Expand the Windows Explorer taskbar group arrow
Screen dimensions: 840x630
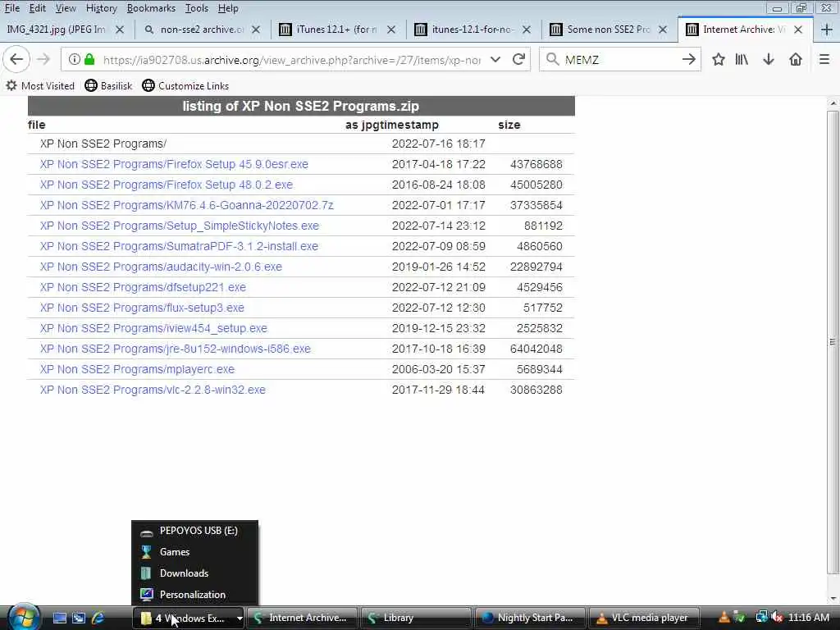pos(240,618)
